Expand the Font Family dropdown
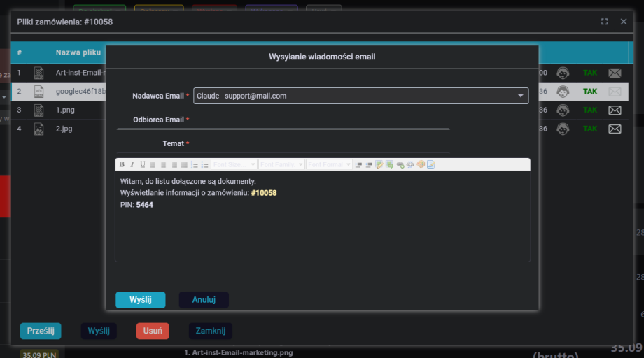Viewport: 644px width, 358px height. point(281,165)
